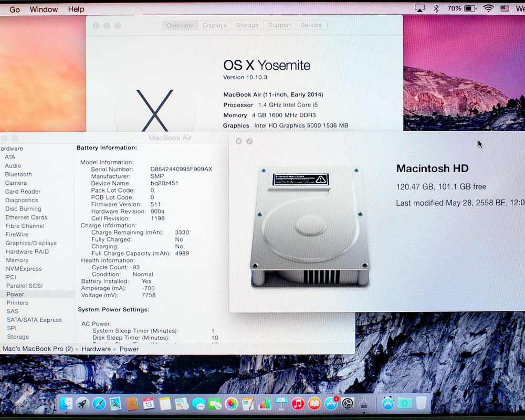Image resolution: width=525 pixels, height=420 pixels.
Task: Select SATA/SATA Express in sidebar
Action: (x=34, y=320)
